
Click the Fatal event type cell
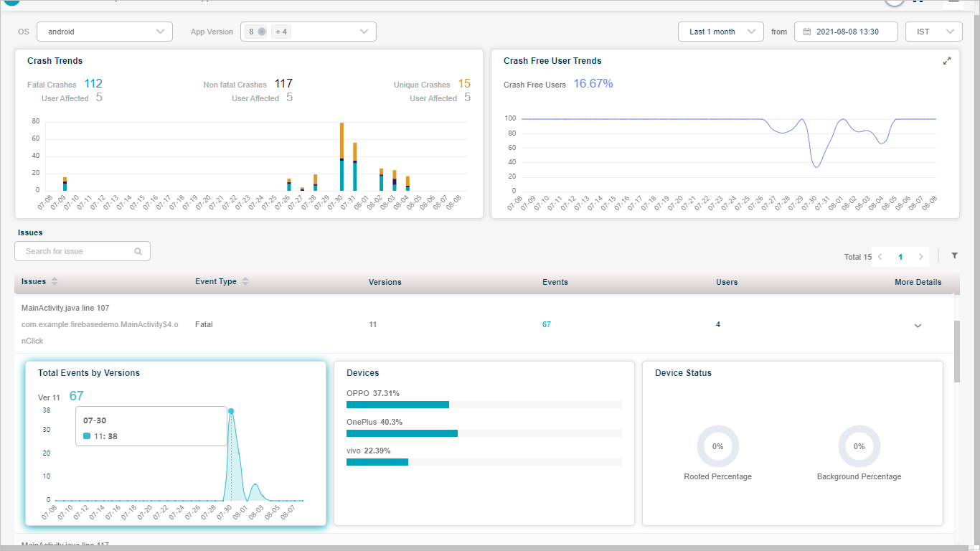coord(204,324)
